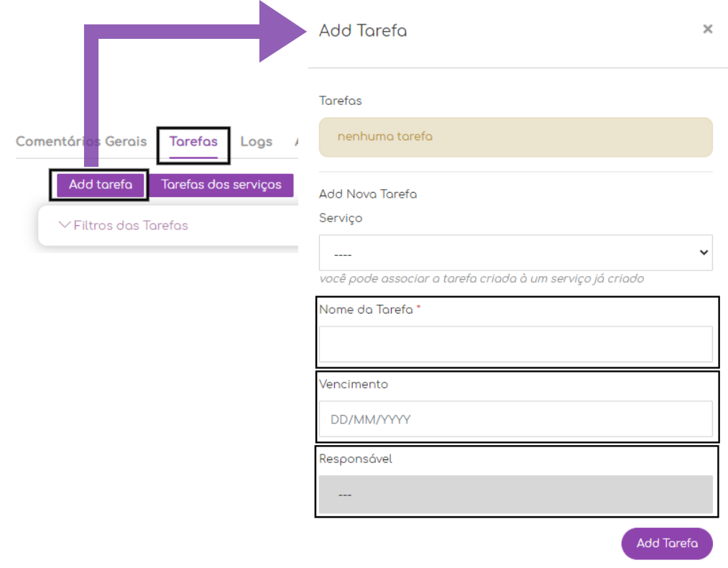Open the Serviço dropdown
The height and width of the screenshot is (568, 728).
pos(515,253)
